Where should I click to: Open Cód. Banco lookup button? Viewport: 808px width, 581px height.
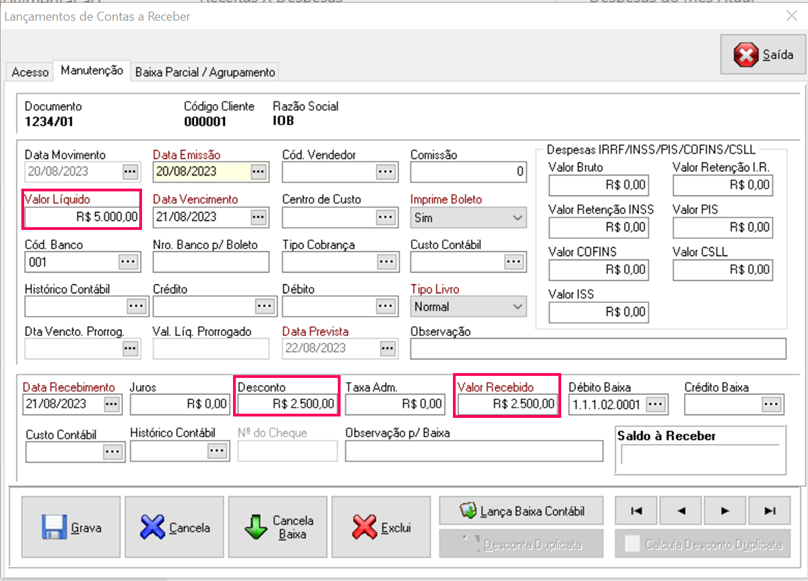[x=129, y=262]
